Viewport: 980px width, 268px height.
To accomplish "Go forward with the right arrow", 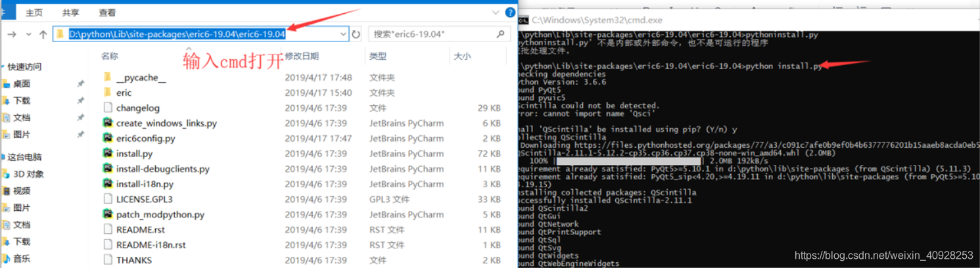I will [11, 34].
